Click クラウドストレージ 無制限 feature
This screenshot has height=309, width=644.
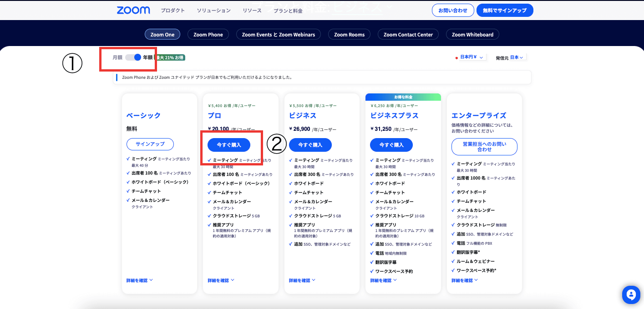click(x=482, y=225)
